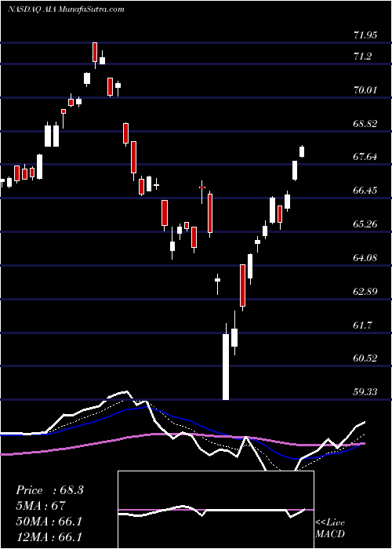Screen dimensions: 392x549
Task: Select the 65.26 price level label
Action: click(366, 224)
